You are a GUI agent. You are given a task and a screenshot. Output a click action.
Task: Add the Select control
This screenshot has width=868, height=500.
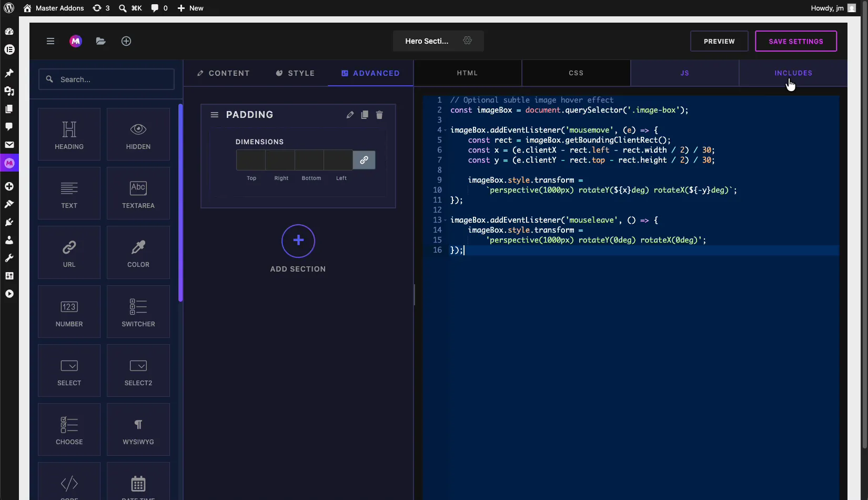69,371
